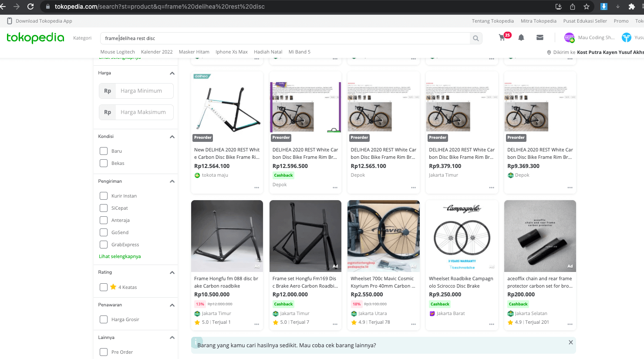Open Tentang Tokopedia link
Image resolution: width=644 pixels, height=359 pixels.
pyautogui.click(x=492, y=21)
